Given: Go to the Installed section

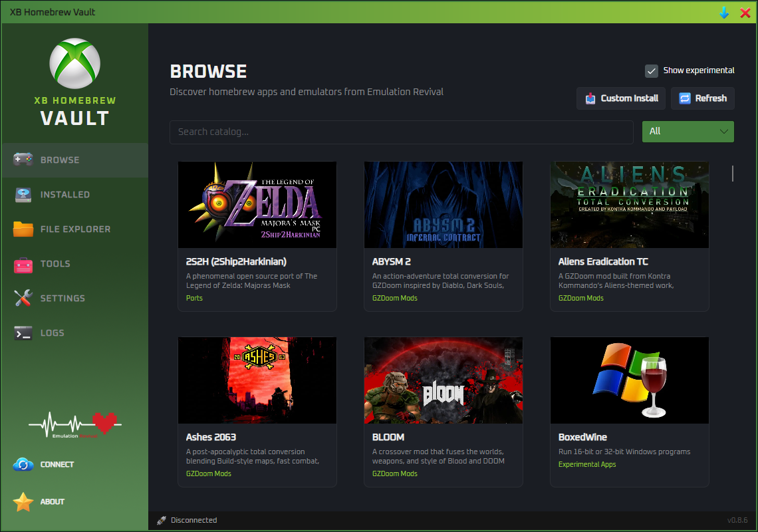Looking at the screenshot, I should pos(75,194).
